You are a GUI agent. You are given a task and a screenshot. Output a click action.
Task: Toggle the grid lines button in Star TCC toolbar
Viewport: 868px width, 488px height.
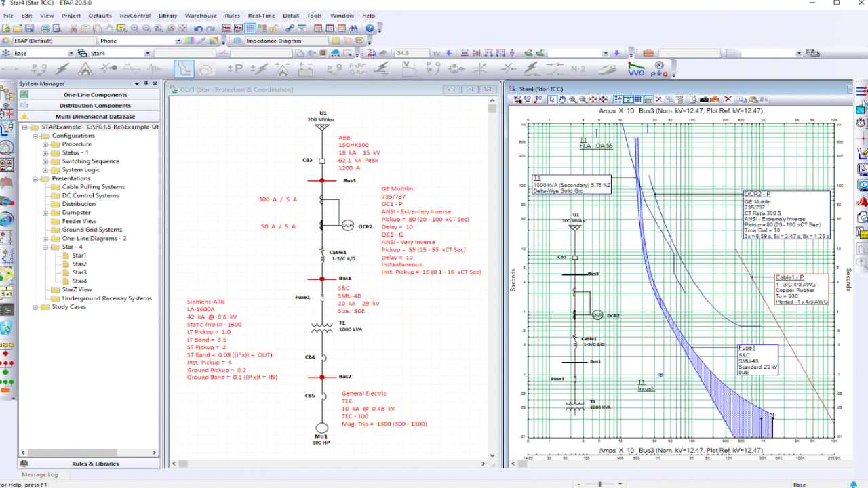point(638,100)
